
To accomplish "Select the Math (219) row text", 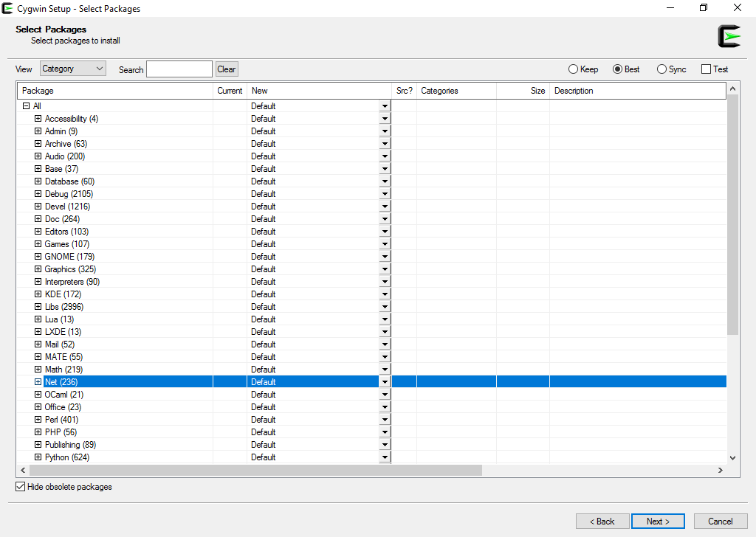I will tap(63, 370).
